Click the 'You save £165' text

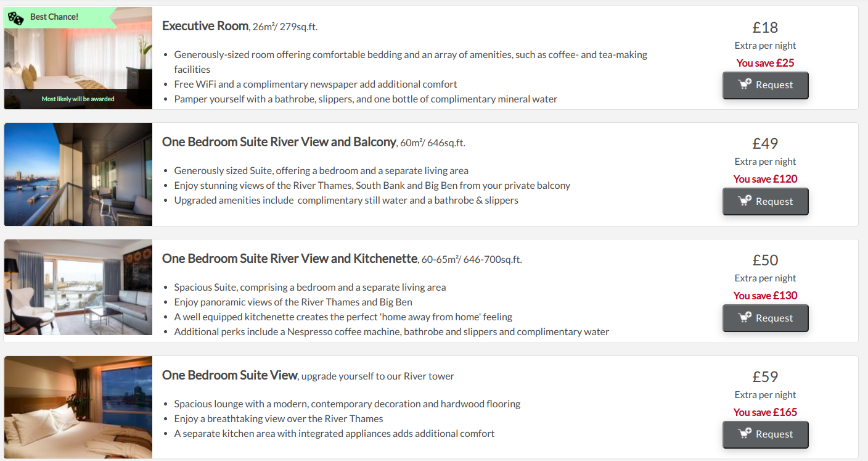pyautogui.click(x=765, y=412)
